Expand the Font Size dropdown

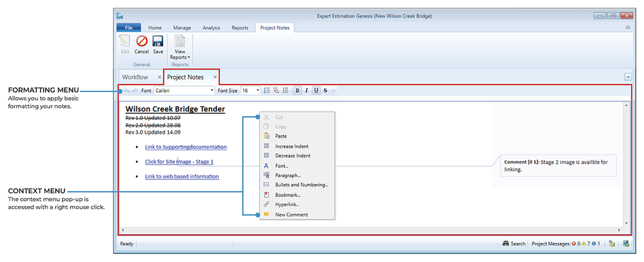pyautogui.click(x=258, y=91)
